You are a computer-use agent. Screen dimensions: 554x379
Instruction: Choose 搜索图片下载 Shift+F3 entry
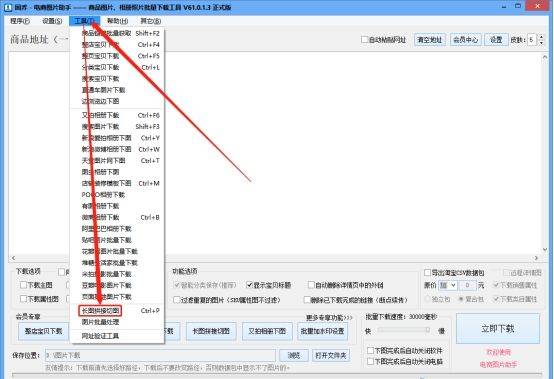(x=118, y=126)
